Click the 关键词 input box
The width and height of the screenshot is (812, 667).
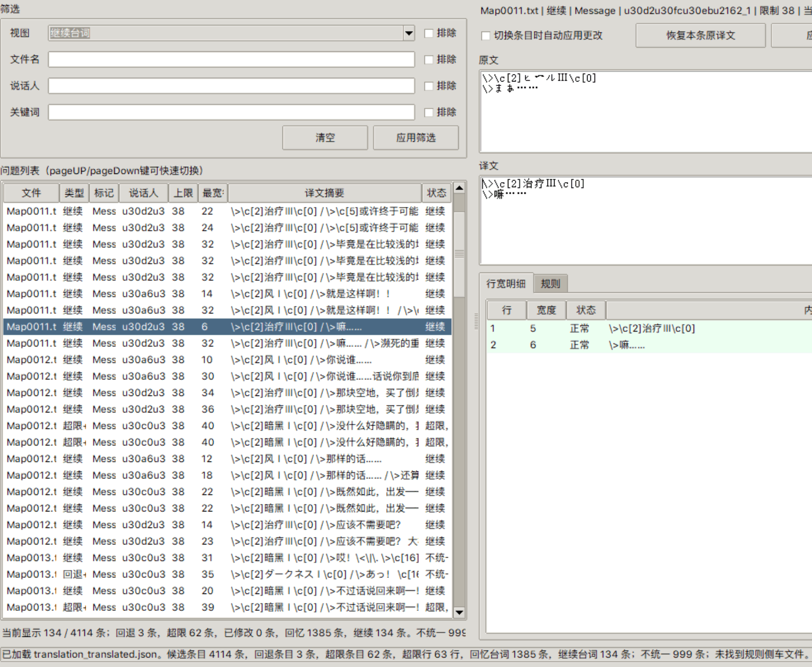231,112
